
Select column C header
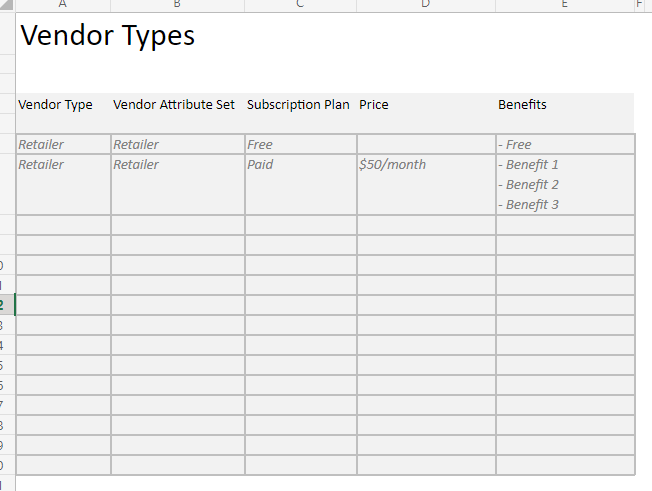tap(300, 5)
